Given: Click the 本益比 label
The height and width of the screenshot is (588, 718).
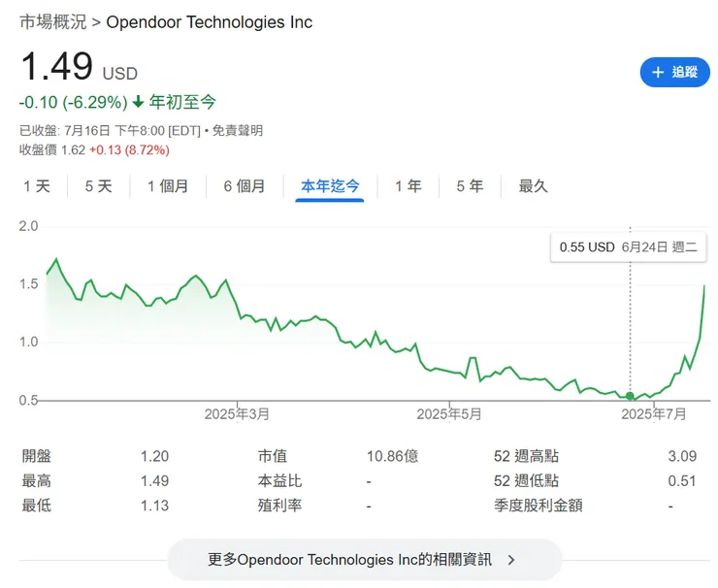Looking at the screenshot, I should tap(279, 481).
